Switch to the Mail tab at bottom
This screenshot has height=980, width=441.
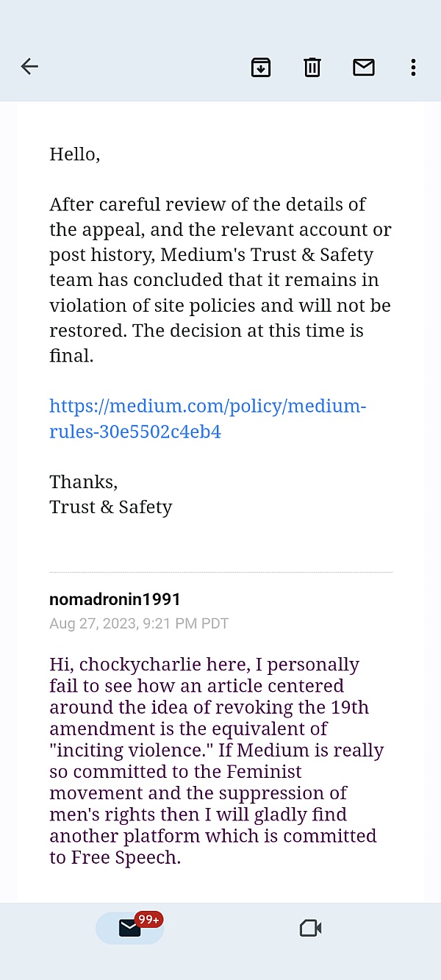(129, 928)
